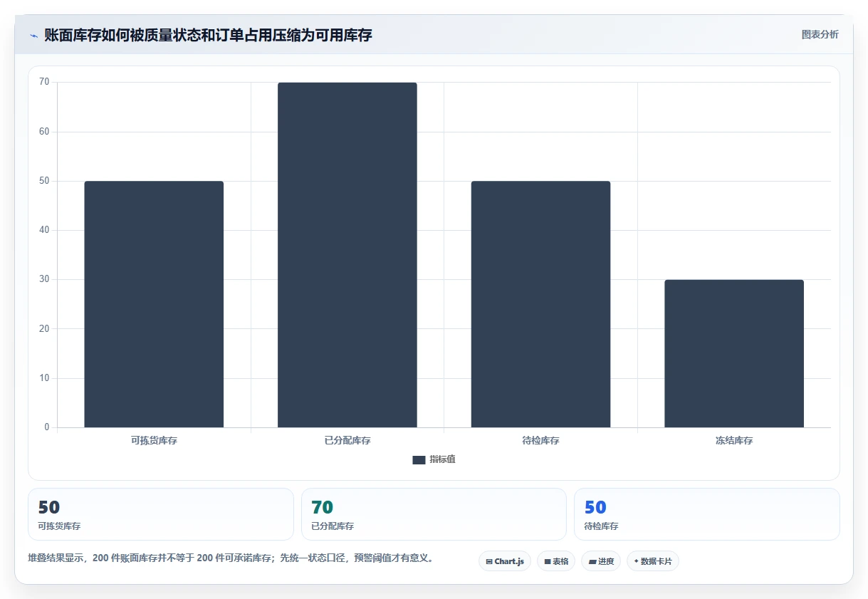The width and height of the screenshot is (868, 599).
Task: Click the 表格 tag chip
Action: 556,561
